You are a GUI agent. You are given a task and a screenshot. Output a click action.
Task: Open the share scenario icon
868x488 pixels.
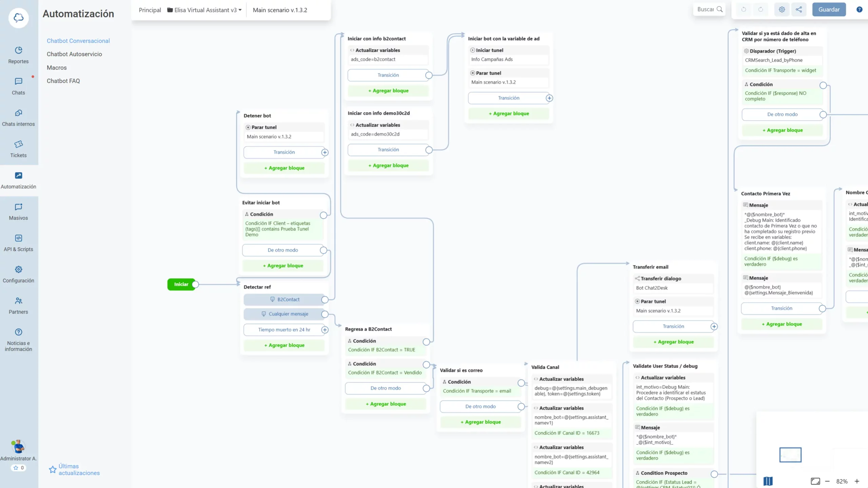(799, 9)
